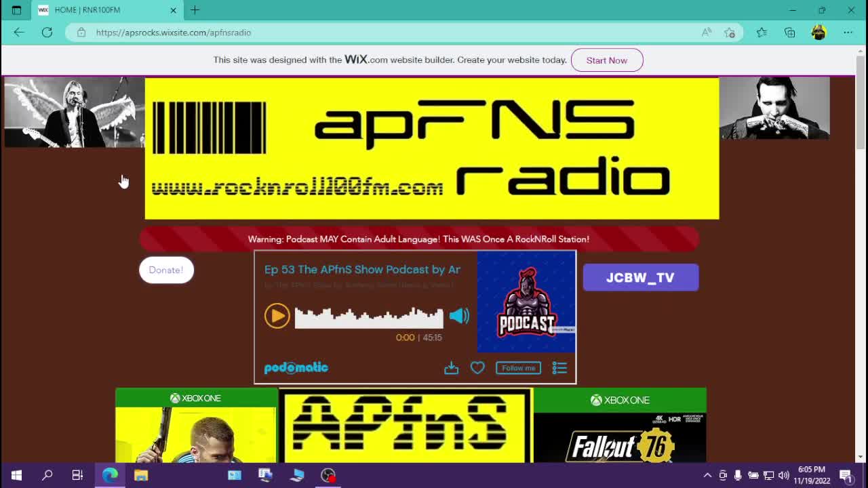Add this page to favorites
868x488 pixels.
pyautogui.click(x=730, y=33)
